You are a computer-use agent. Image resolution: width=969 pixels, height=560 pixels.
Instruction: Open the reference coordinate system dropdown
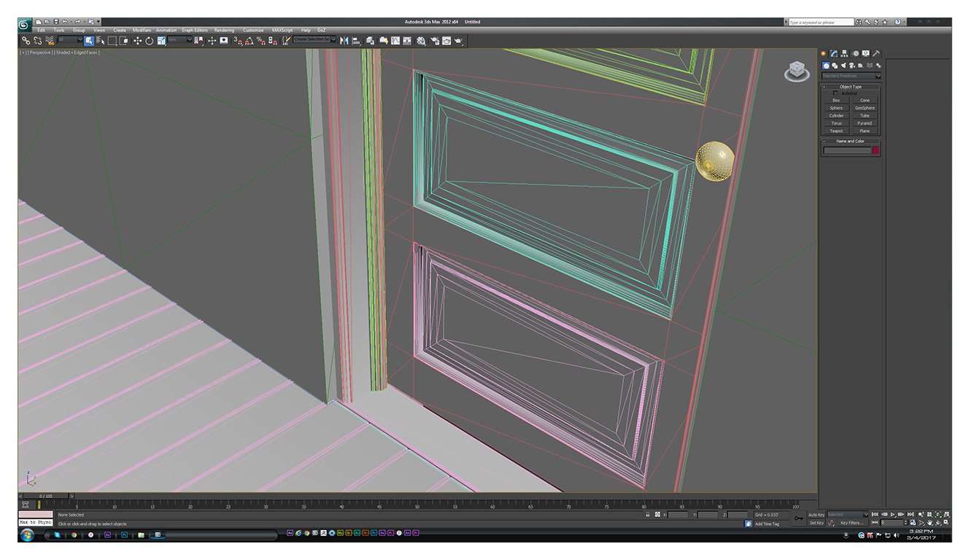(x=179, y=39)
